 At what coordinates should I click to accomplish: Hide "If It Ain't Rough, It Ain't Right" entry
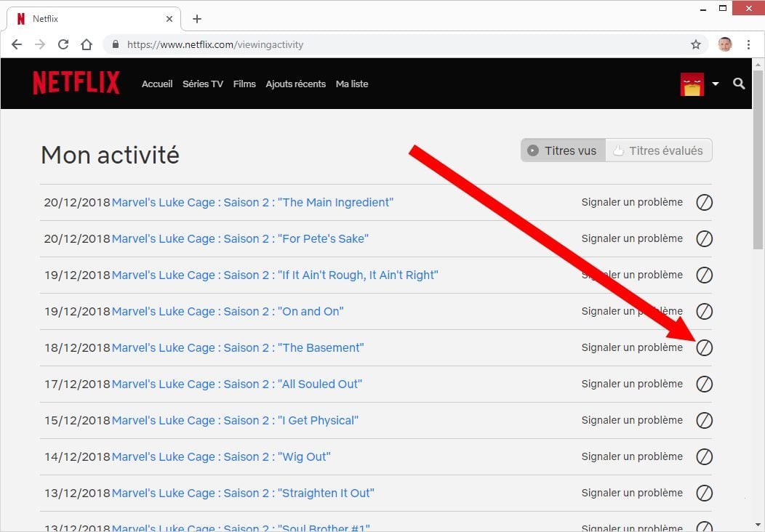704,275
